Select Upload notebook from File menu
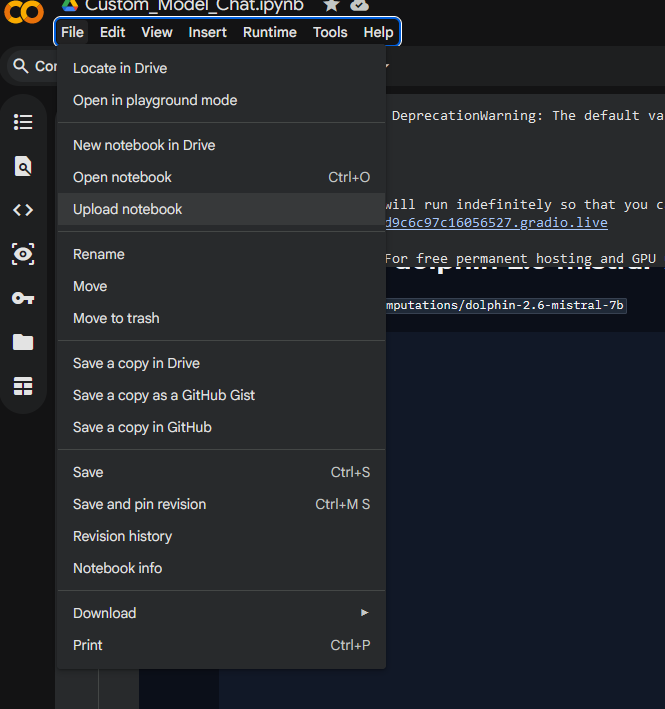The width and height of the screenshot is (665, 709). (128, 209)
